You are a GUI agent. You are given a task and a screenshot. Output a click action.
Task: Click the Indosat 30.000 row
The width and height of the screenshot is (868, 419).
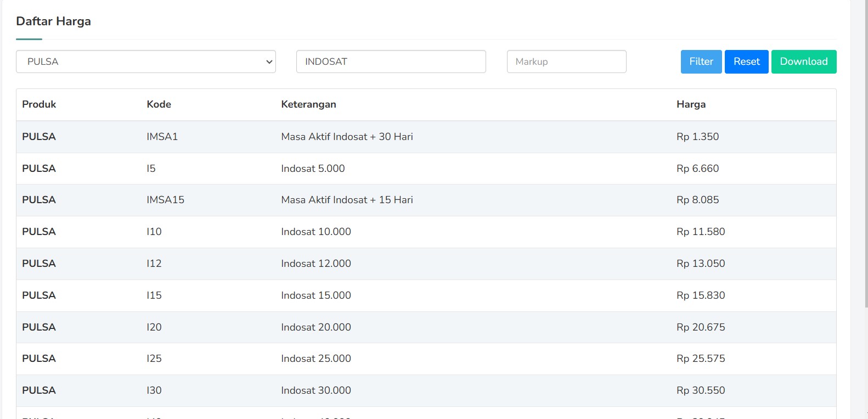click(x=315, y=390)
